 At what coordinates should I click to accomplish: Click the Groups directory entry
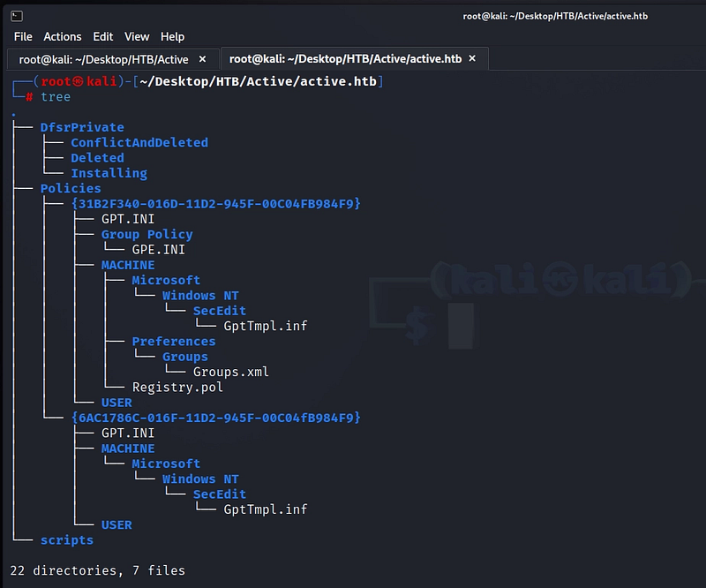(x=185, y=358)
